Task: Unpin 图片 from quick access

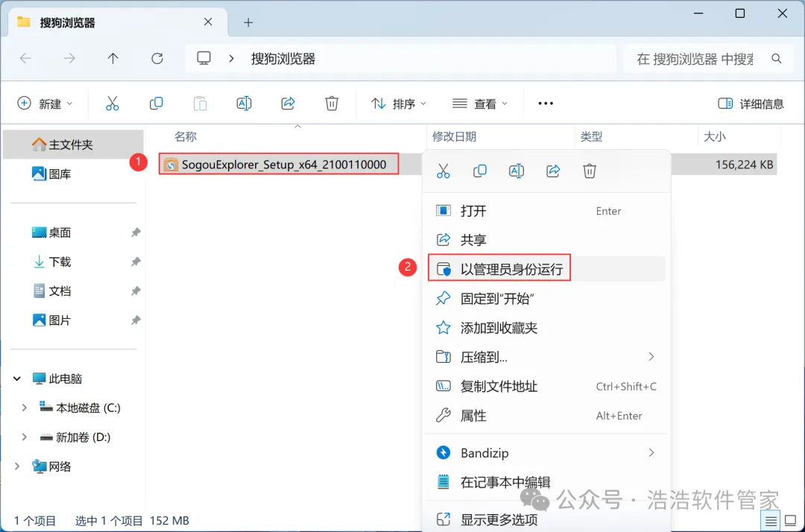Action: coord(136,320)
